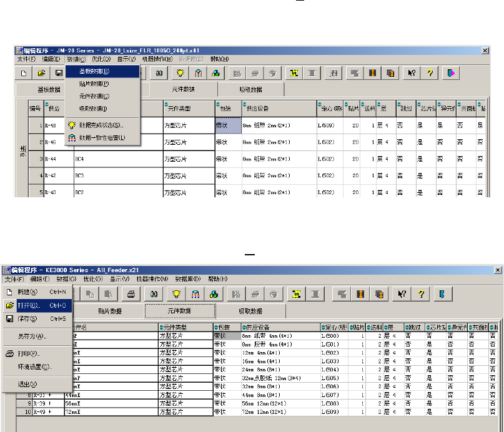
Task: Choose 吸取数据 entry in JM-20 data menu
Action: pos(102,109)
